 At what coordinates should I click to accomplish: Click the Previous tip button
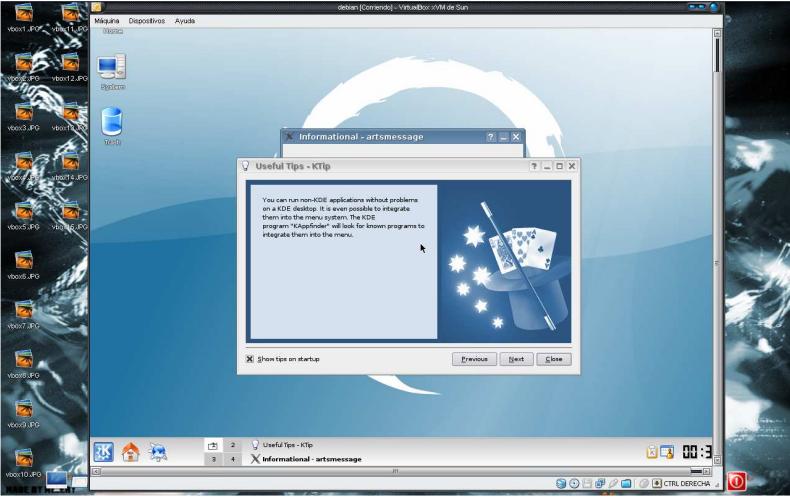(x=474, y=359)
